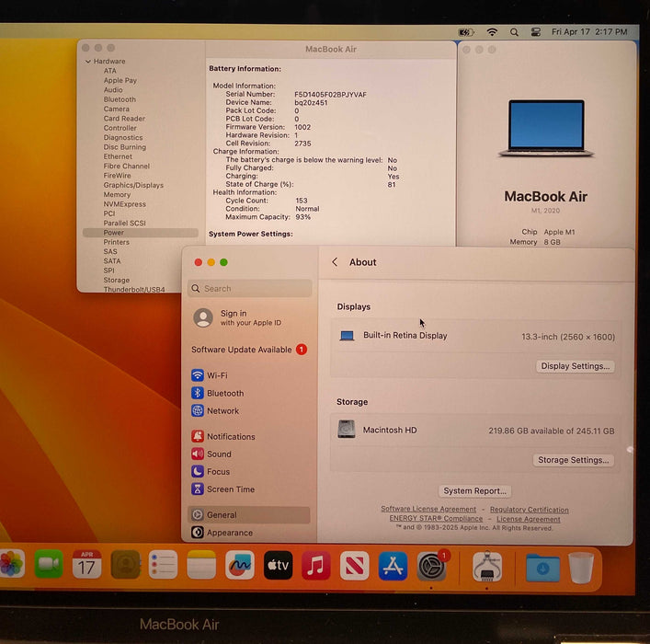Open News app in the Dock
This screenshot has height=644, width=650.
pyautogui.click(x=355, y=565)
